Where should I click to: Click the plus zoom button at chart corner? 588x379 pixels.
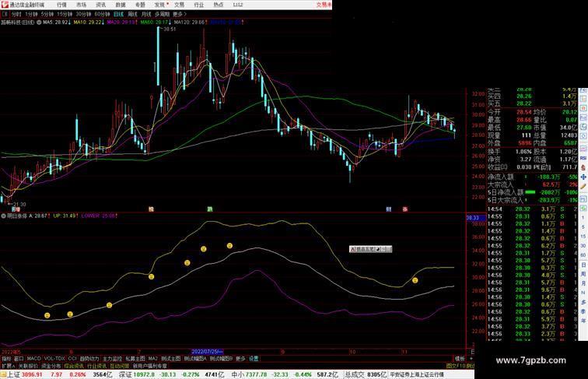coord(471,359)
